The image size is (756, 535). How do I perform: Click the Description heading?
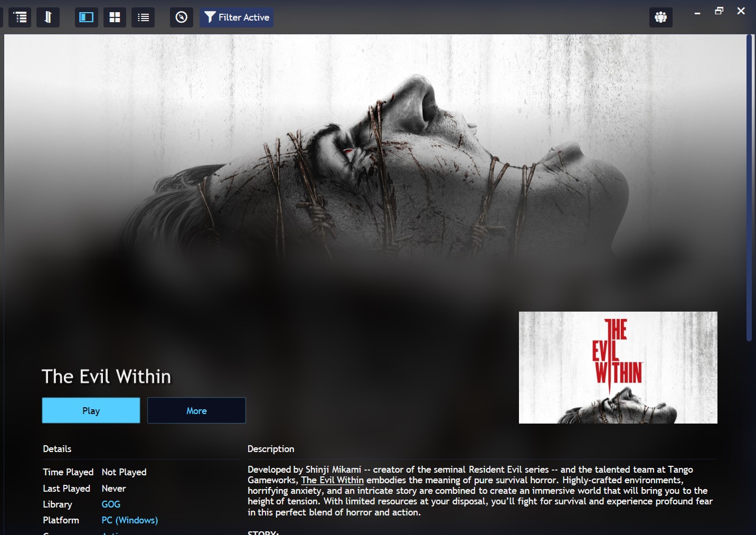tap(271, 449)
